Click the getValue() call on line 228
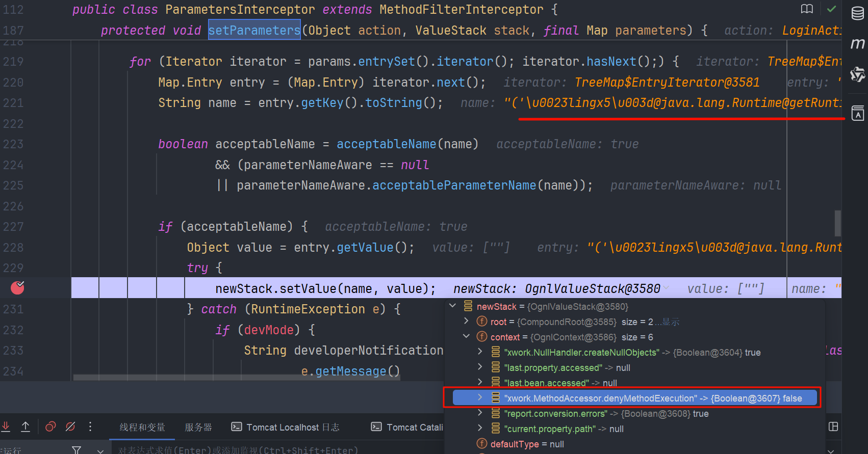 [x=372, y=248]
